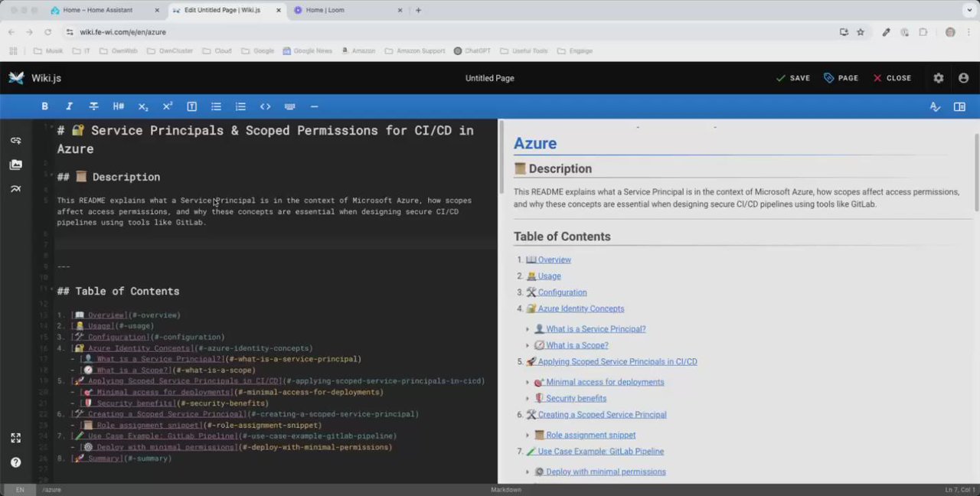Insert a numbered ordered list

(x=240, y=106)
